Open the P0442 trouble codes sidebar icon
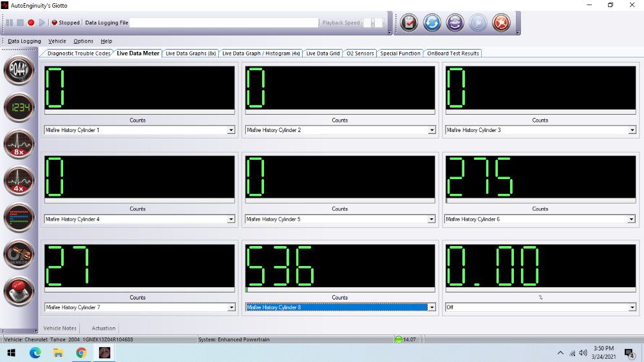Screen dimensions: 644x362 point(19,71)
